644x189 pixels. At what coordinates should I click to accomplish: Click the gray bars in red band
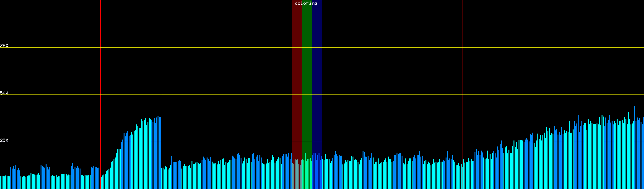pos(297,176)
